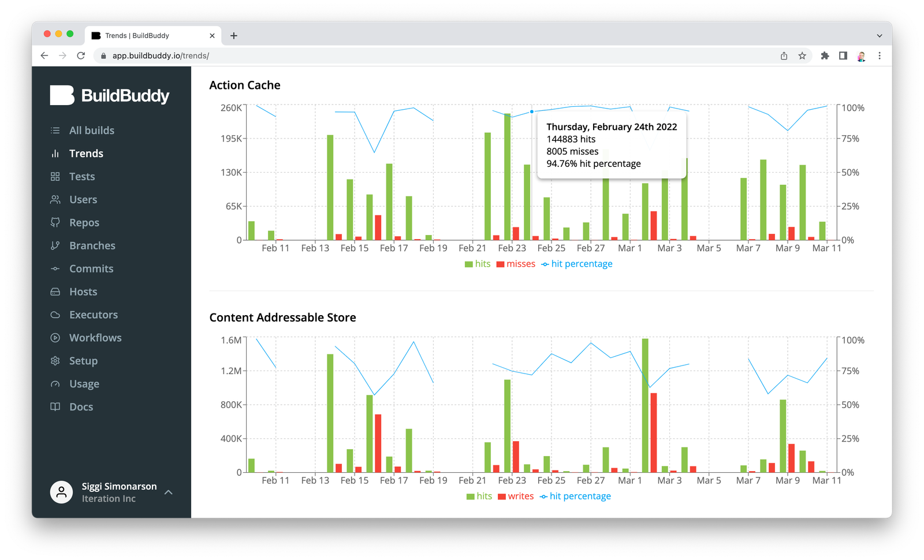Toggle misses series in Action Cache legend
Viewport: 924px width, 560px height.
coord(516,264)
